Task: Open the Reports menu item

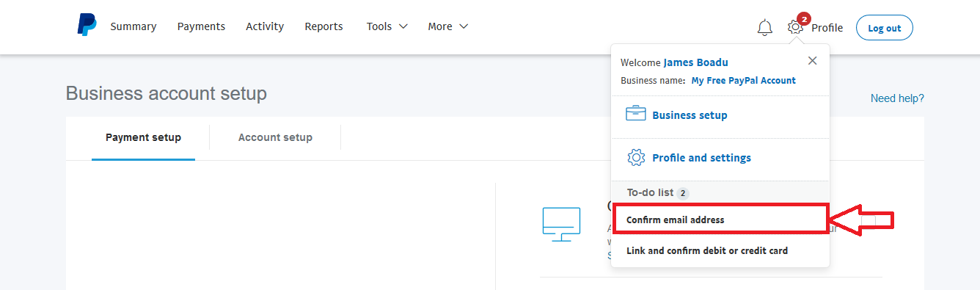Action: 323,26
